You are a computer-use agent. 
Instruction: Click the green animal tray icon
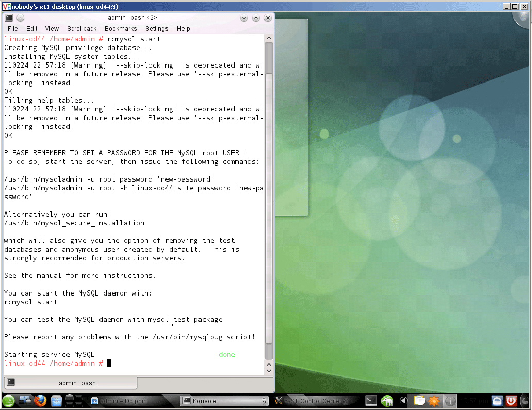point(387,401)
